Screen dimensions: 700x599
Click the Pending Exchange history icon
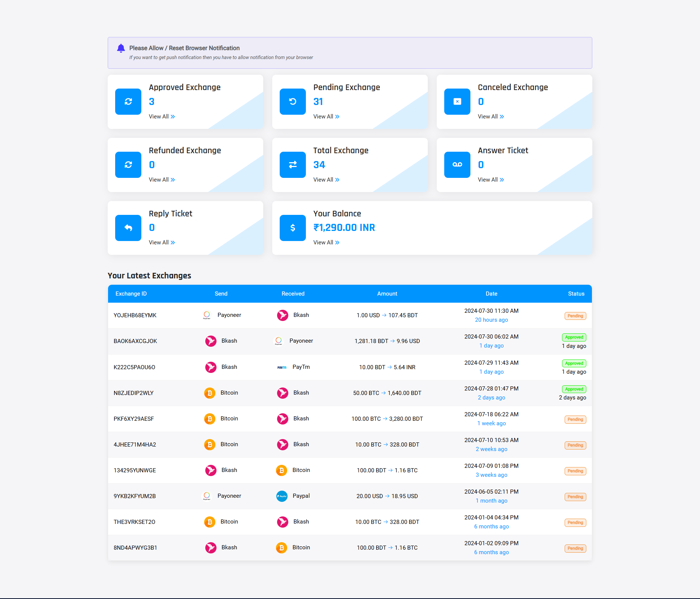tap(292, 102)
